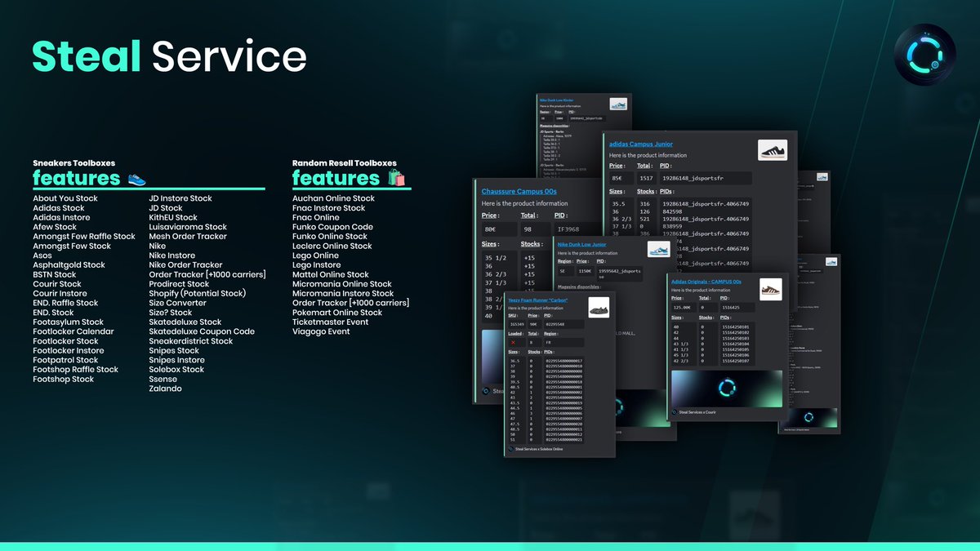Click the Nike Dunk Low Kinder shoe thumbnail
The height and width of the screenshot is (551, 980).
(618, 104)
